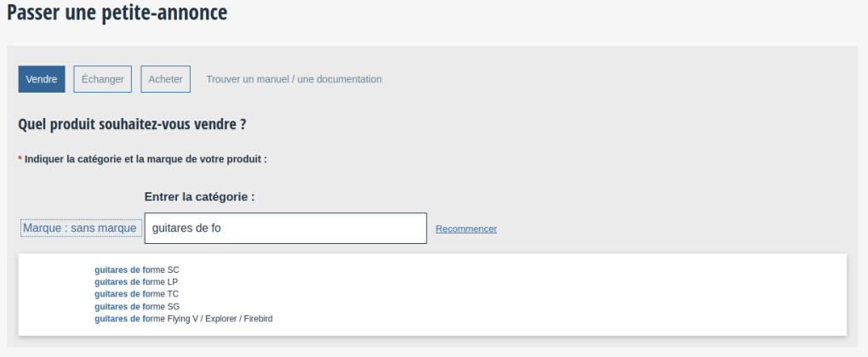Click the Recommencer link

coord(465,229)
